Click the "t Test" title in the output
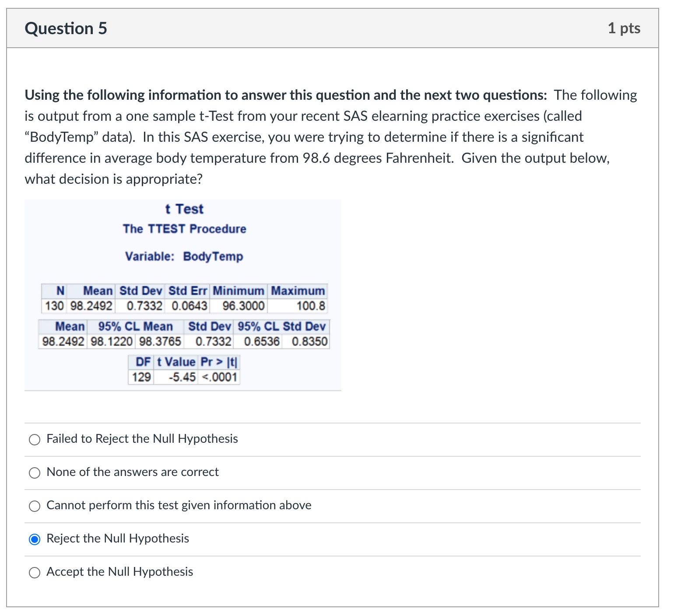Viewport: 681px width, 616px height. 184,209
